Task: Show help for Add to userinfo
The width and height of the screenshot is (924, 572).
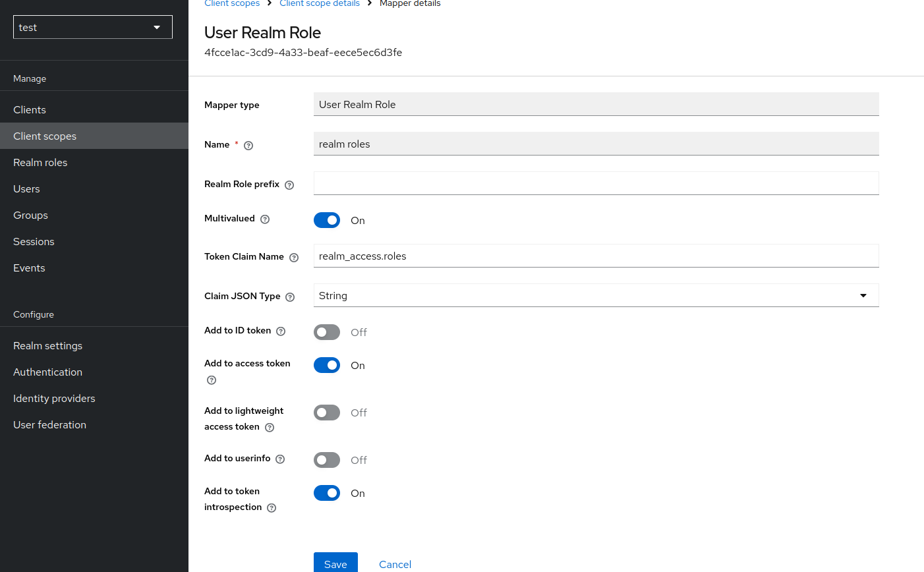Action: tap(280, 459)
